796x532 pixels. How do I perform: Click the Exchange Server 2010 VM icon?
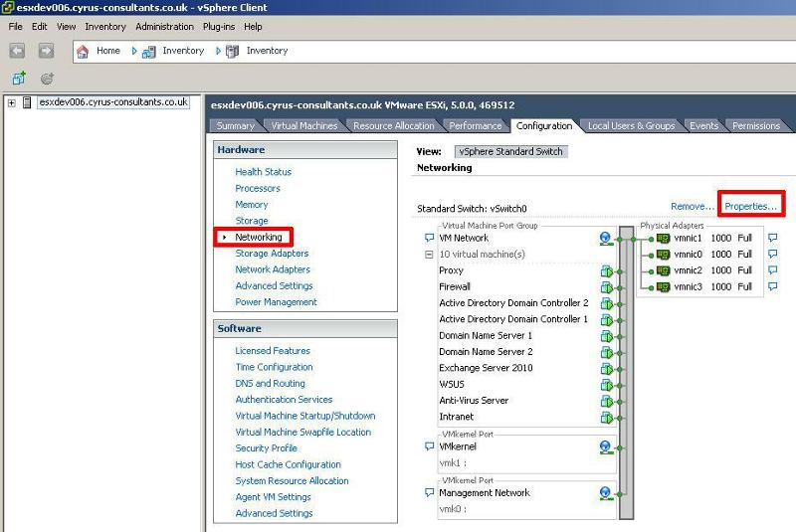point(607,368)
